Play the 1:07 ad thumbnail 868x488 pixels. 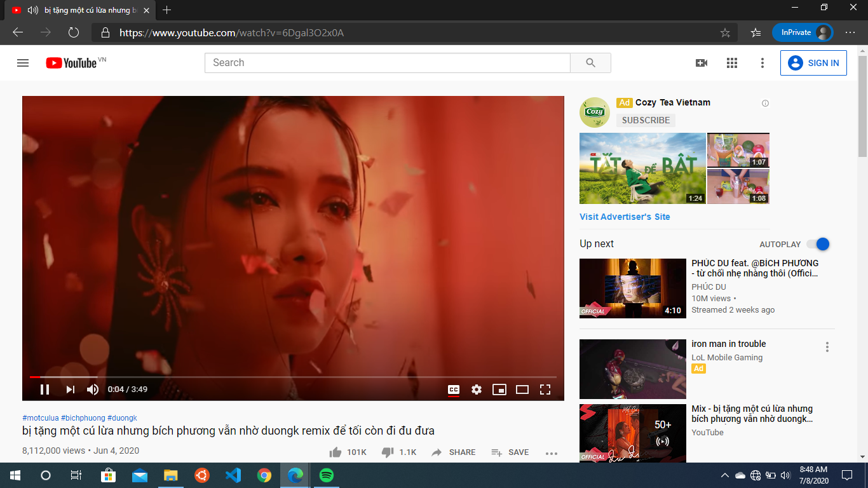[738, 150]
